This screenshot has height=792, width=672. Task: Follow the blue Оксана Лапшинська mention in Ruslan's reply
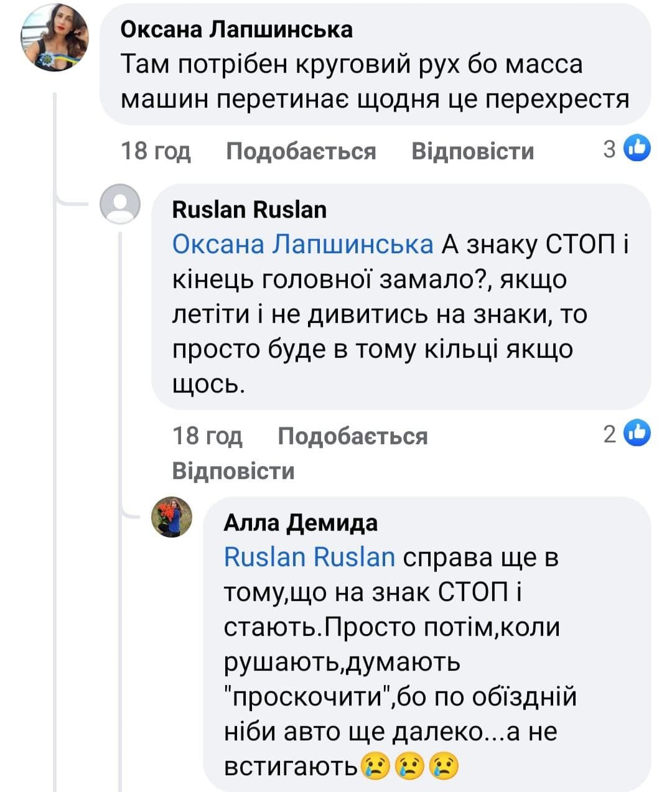pyautogui.click(x=302, y=245)
